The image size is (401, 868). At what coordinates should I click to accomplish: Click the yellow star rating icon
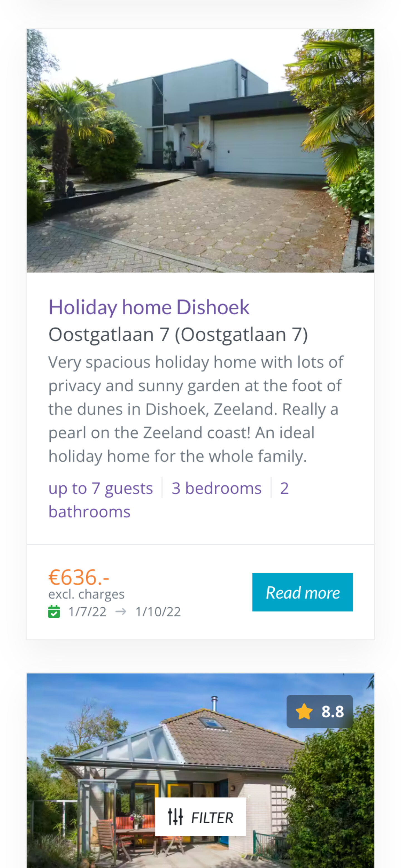click(x=304, y=712)
